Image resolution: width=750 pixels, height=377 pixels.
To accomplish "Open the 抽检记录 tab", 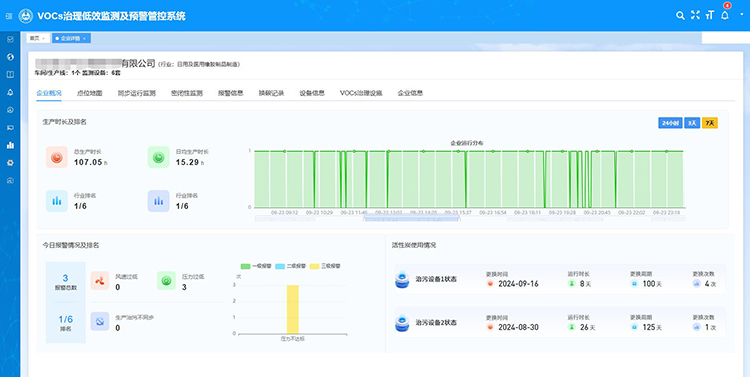I will tap(271, 93).
